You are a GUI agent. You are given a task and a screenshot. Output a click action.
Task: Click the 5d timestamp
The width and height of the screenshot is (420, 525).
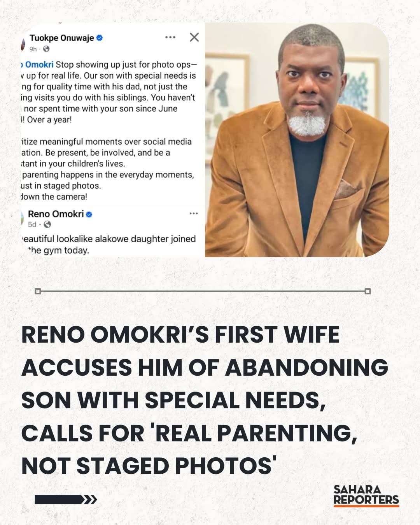(x=32, y=224)
